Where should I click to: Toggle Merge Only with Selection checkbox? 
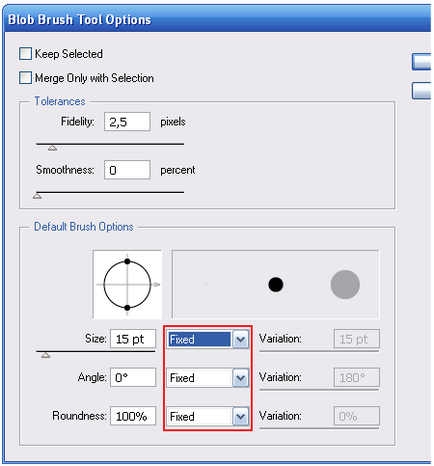tap(25, 78)
